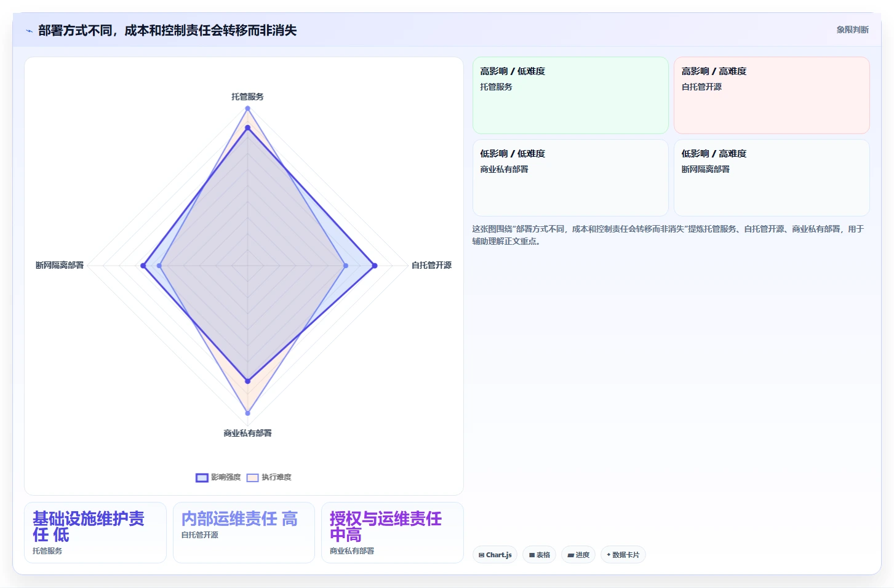Click the 表格 tag chip
Viewport: 894px width, 588px height.
coord(540,555)
